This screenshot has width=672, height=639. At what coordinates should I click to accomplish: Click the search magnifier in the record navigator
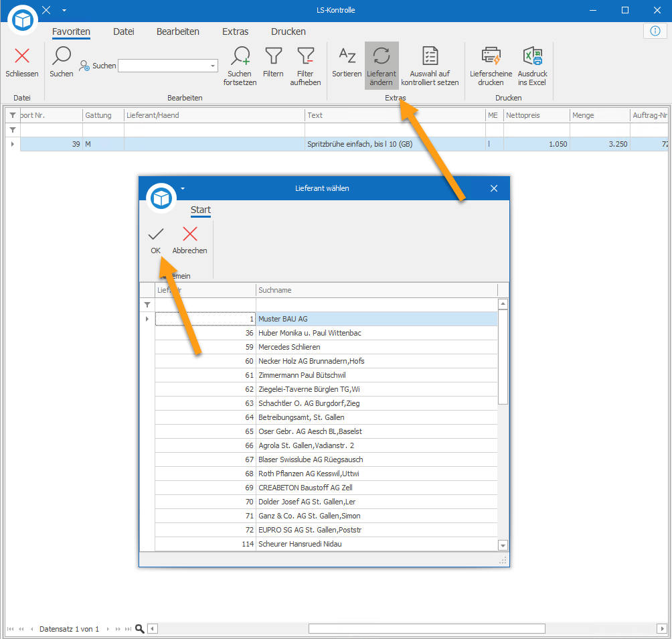point(140,629)
